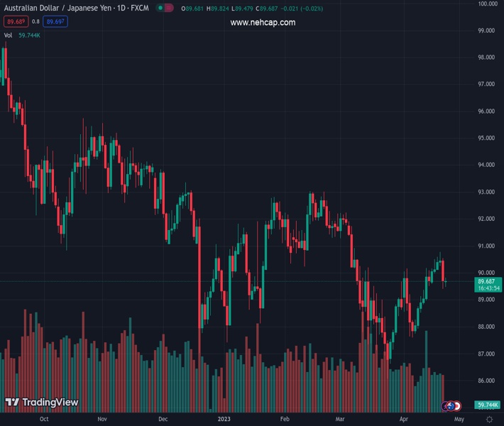The width and height of the screenshot is (504, 426).
Task: Toggle the market status indicator pill
Action: click(x=165, y=9)
